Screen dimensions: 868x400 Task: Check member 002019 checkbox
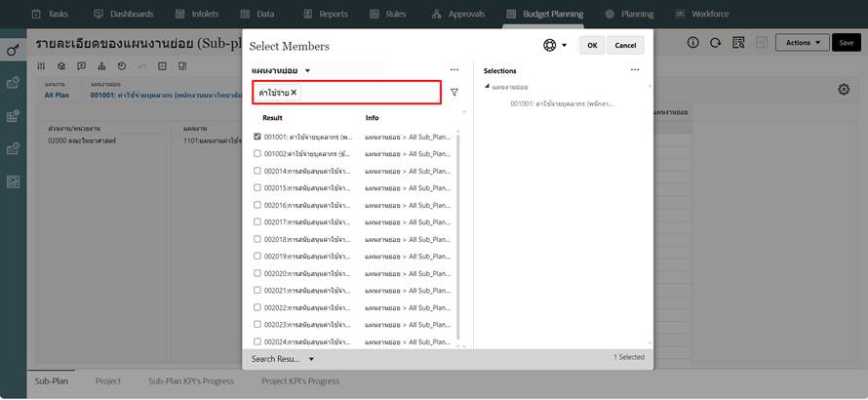pos(257,256)
